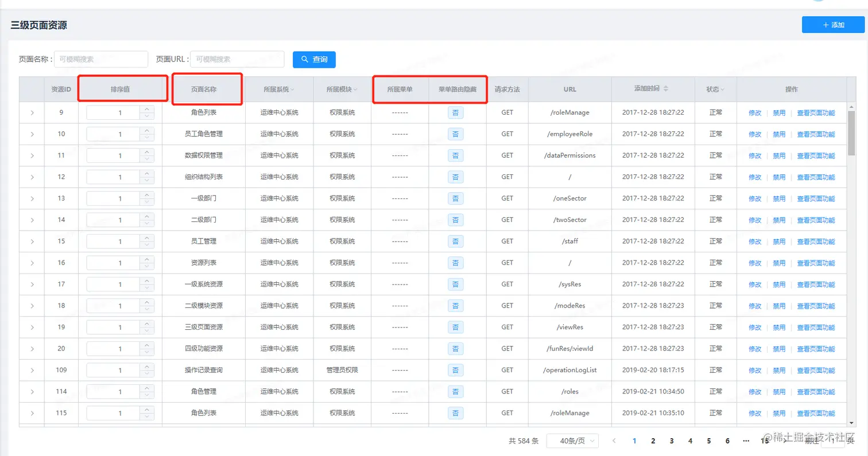Toggle 菜单路由隐藏 tag for 数据权限管理

pyautogui.click(x=455, y=155)
